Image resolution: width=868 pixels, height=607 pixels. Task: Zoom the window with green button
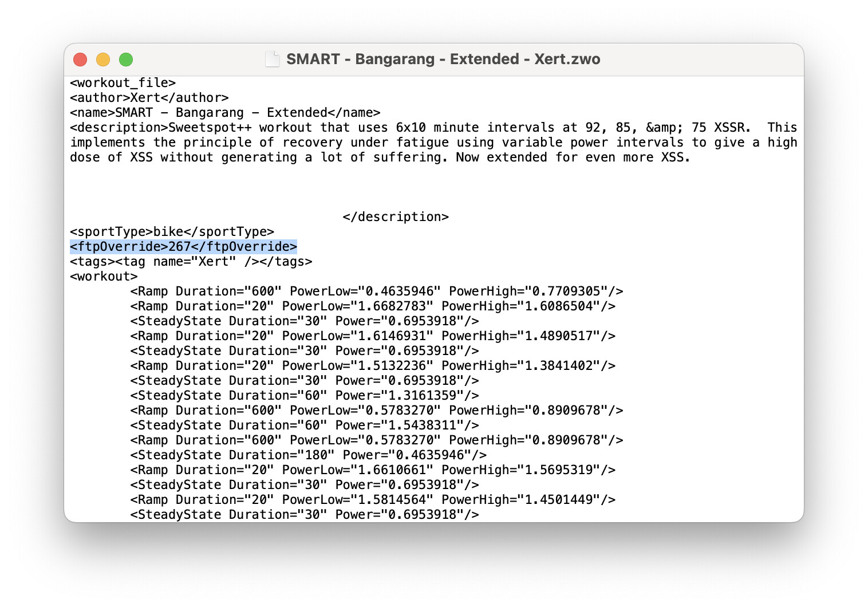[126, 60]
